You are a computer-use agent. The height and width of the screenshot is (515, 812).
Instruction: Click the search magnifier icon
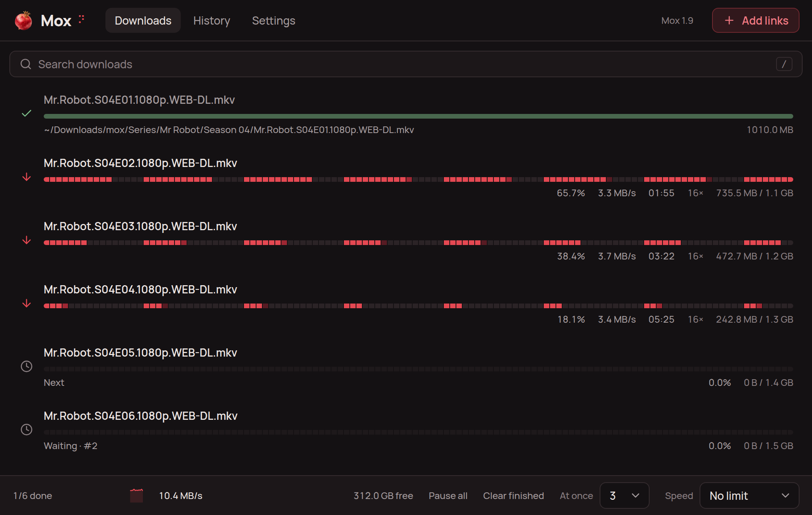[x=26, y=64]
